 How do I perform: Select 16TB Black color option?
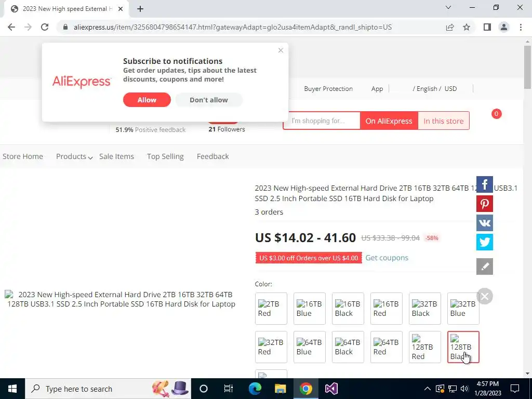348,309
